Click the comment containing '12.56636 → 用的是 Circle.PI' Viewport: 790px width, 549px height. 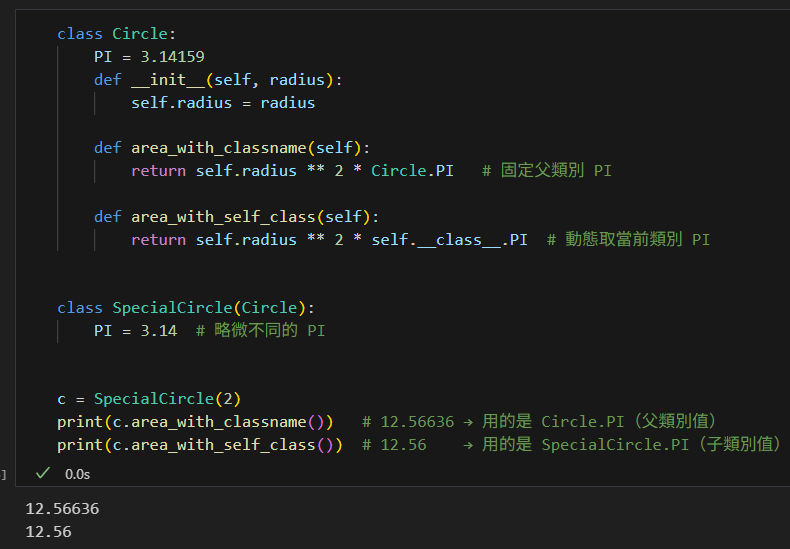(539, 422)
